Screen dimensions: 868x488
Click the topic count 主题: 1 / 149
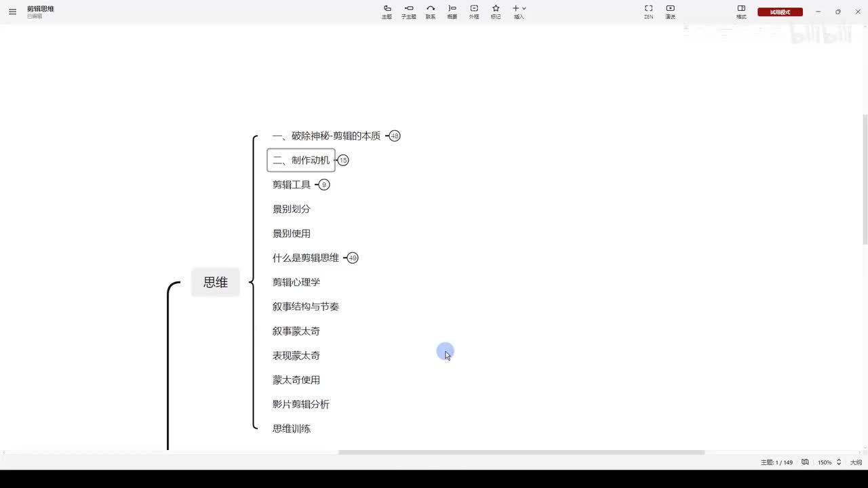click(776, 462)
